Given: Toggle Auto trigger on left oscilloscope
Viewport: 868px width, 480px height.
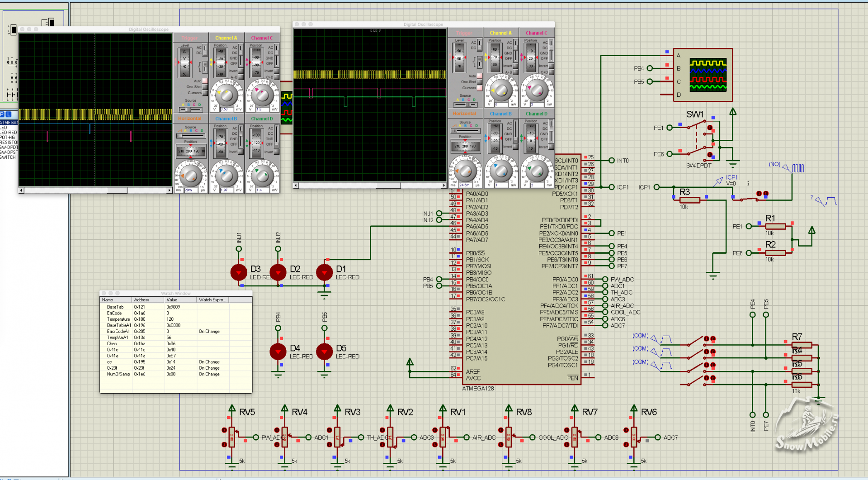Looking at the screenshot, I should 205,81.
